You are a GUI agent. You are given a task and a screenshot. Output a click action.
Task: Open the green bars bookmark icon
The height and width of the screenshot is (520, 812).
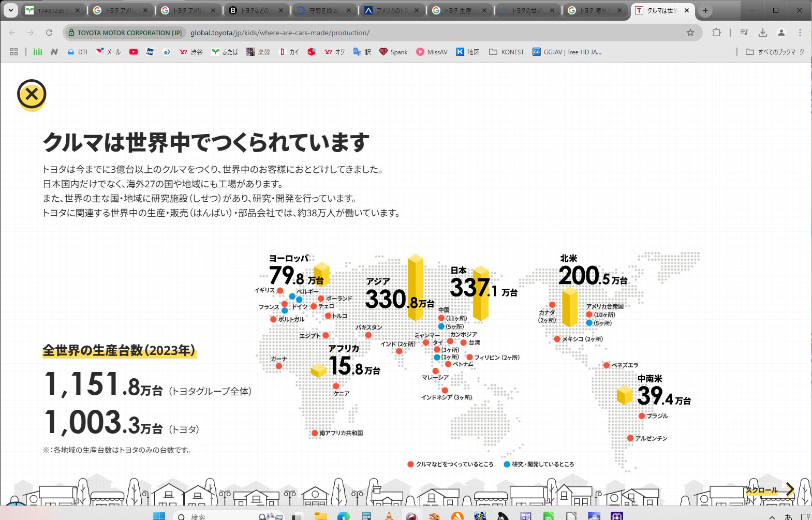(38, 52)
